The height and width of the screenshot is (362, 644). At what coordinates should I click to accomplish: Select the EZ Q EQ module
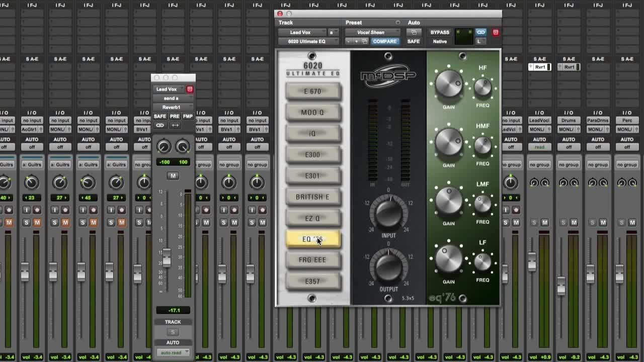[313, 218]
